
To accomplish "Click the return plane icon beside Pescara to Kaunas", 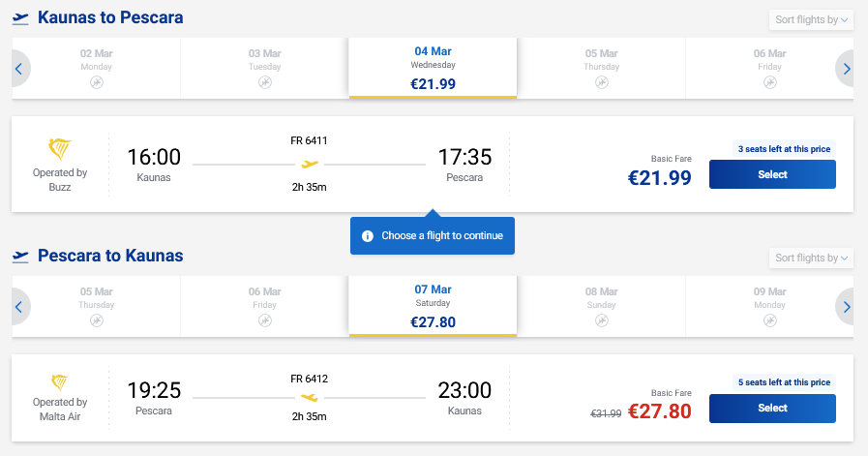I will [x=20, y=257].
